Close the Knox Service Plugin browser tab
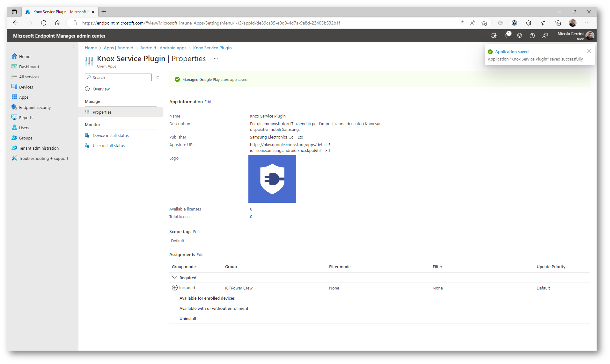Image resolution: width=610 pixels, height=364 pixels. [x=93, y=12]
